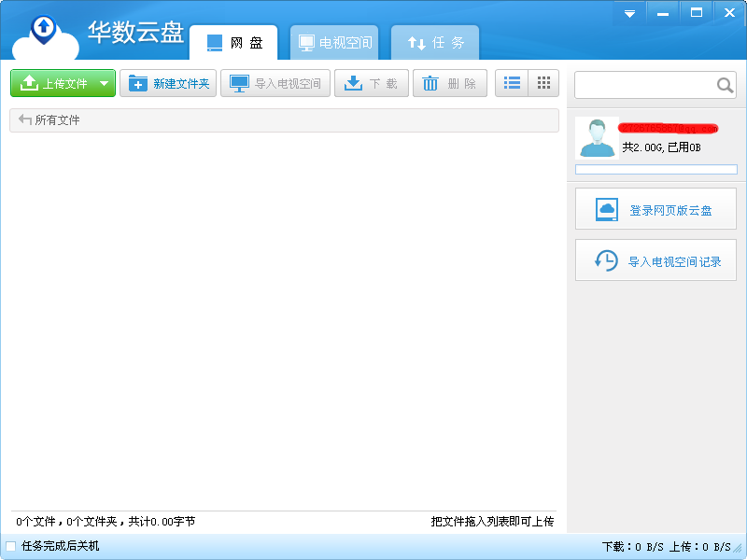This screenshot has width=747, height=560.
Task: Click the 导入电视空间 toolbar button
Action: pyautogui.click(x=275, y=83)
